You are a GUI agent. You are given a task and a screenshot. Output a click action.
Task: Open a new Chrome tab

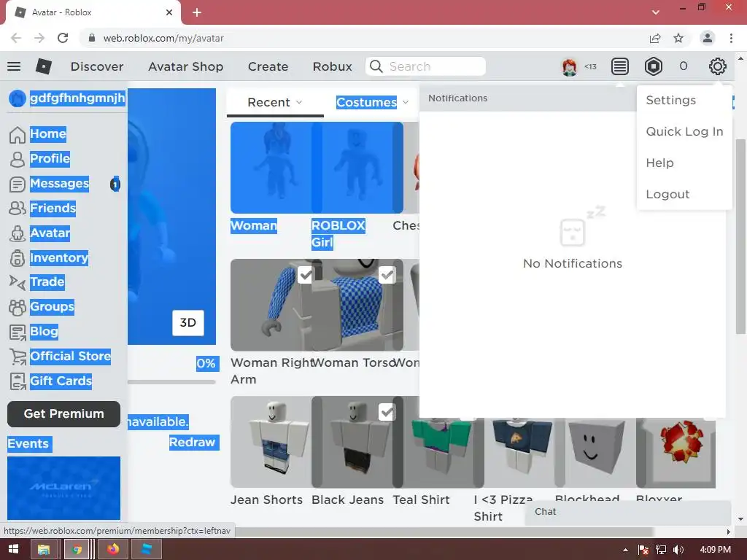click(197, 12)
